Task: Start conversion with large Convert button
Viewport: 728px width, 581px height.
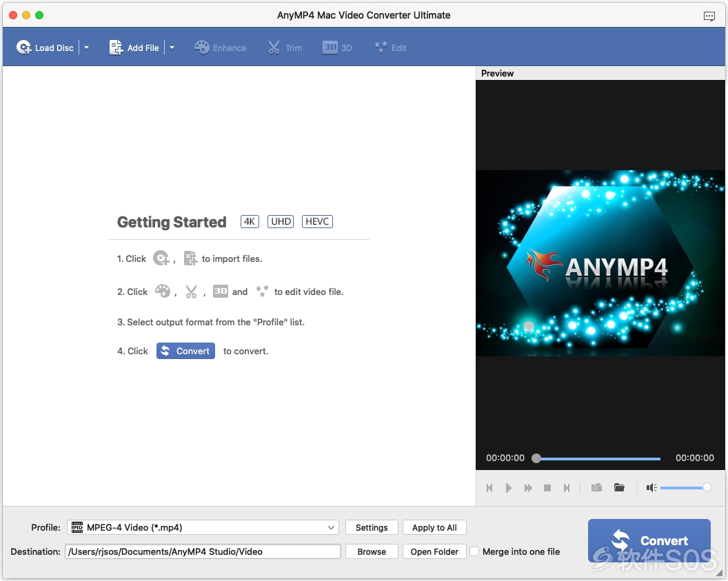Action: pyautogui.click(x=649, y=540)
